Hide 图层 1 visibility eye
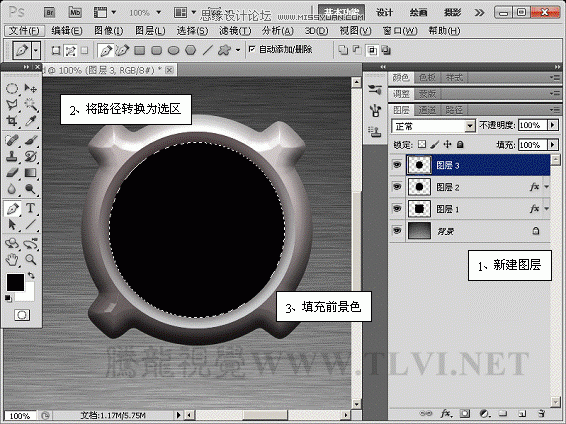 pyautogui.click(x=397, y=209)
